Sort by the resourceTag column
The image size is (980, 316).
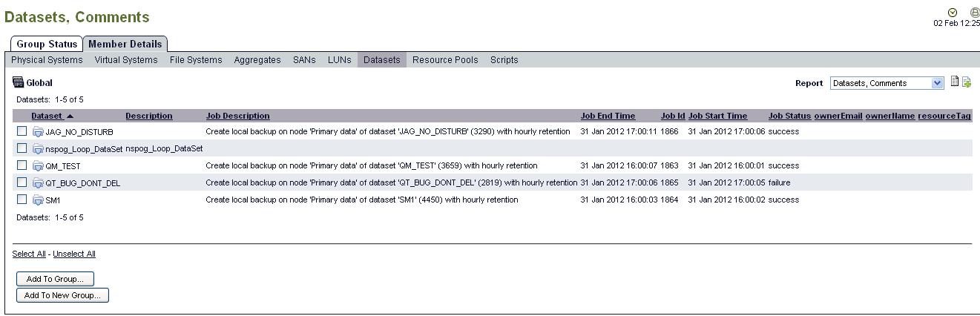coord(944,116)
